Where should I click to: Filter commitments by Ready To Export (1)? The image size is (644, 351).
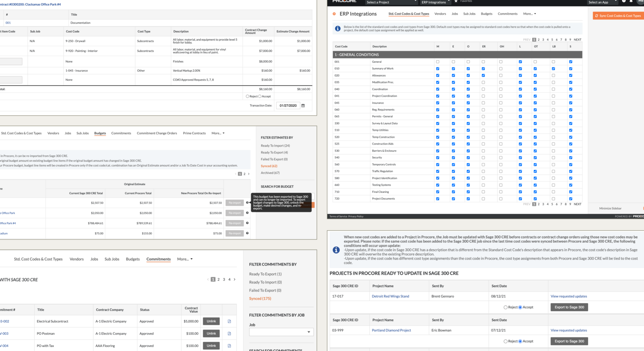[x=265, y=274]
